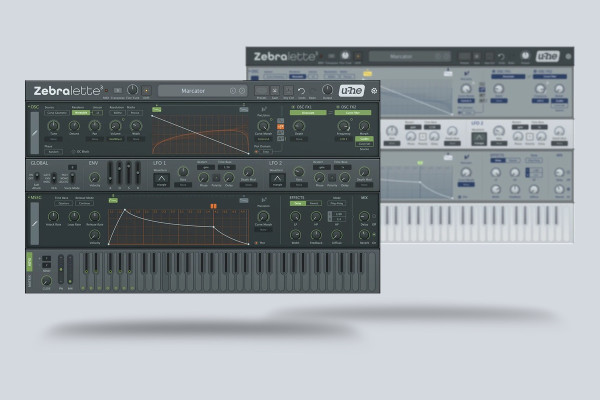Image resolution: width=600 pixels, height=400 pixels.
Task: Click the Fine Tune knob in the header
Action: [x=132, y=90]
